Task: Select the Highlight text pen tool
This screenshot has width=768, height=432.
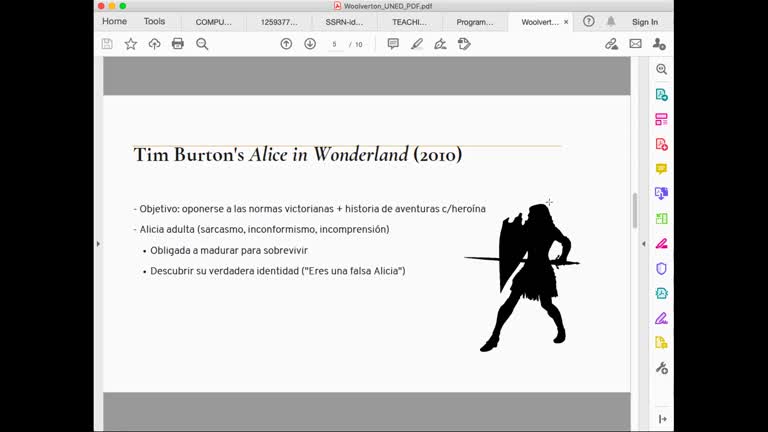Action: (417, 44)
